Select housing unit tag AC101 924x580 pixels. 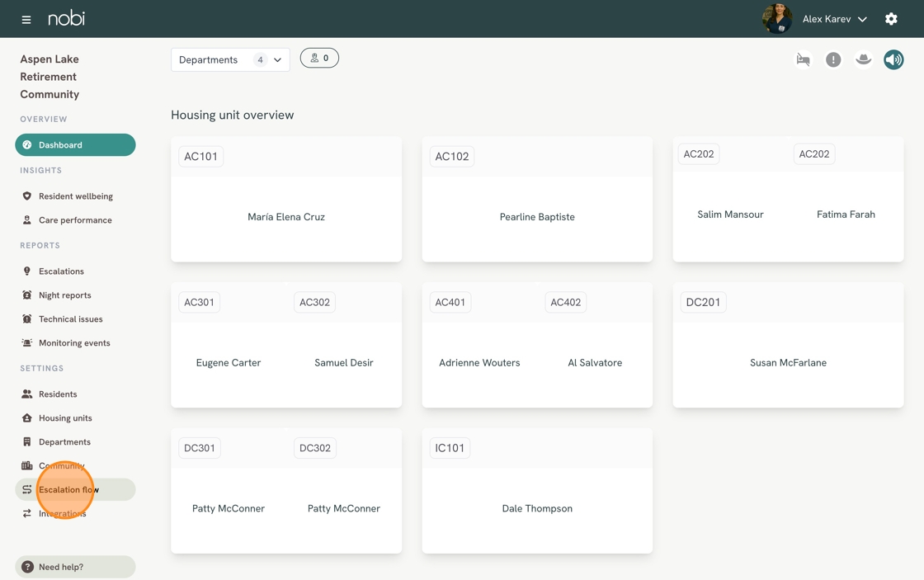201,156
